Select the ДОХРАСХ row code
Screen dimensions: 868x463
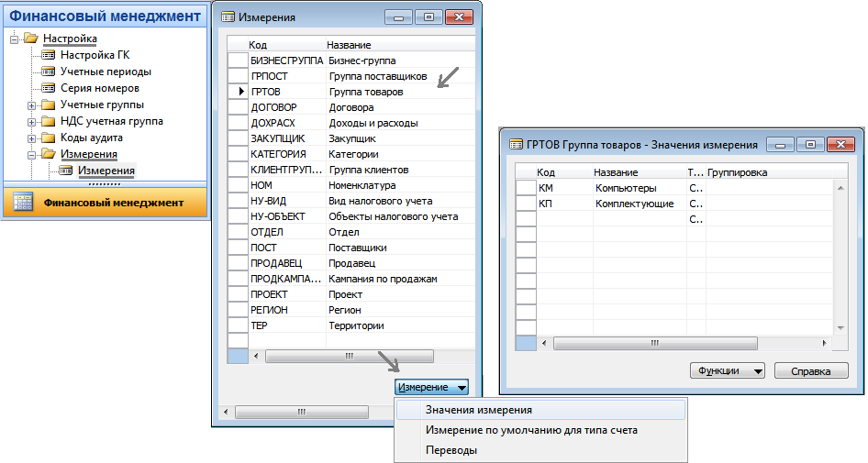pos(287,123)
